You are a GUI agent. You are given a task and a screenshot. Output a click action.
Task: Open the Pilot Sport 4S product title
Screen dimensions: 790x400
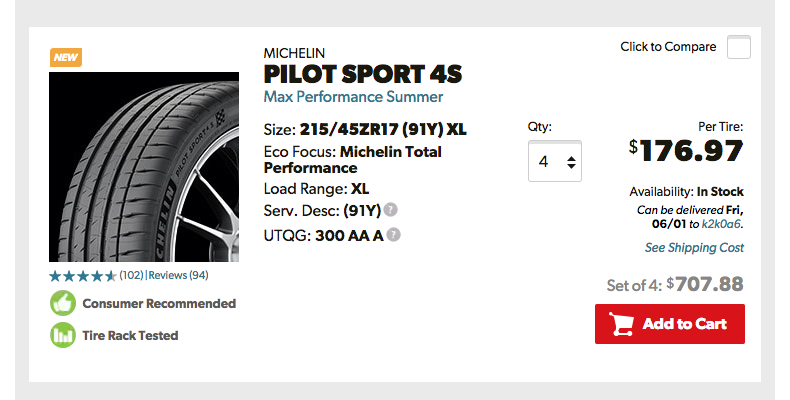[x=362, y=75]
